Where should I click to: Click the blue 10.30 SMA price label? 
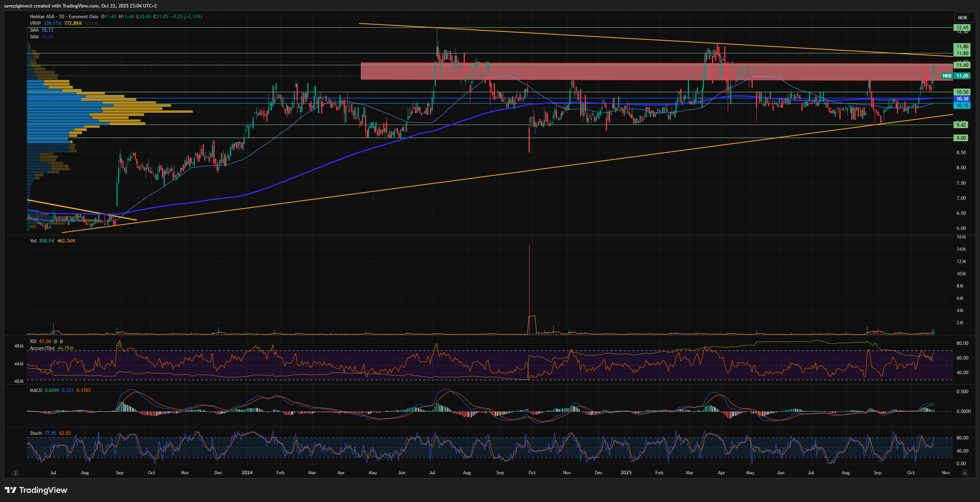click(962, 99)
